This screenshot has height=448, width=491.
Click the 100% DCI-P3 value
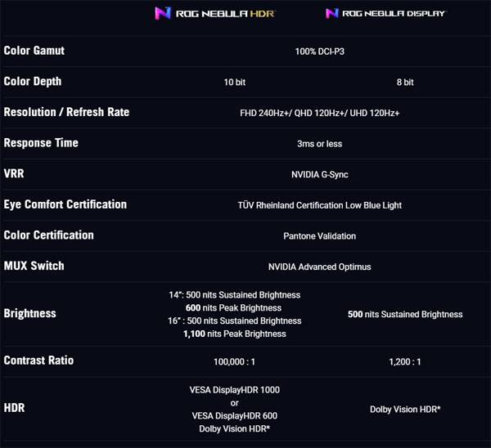319,52
